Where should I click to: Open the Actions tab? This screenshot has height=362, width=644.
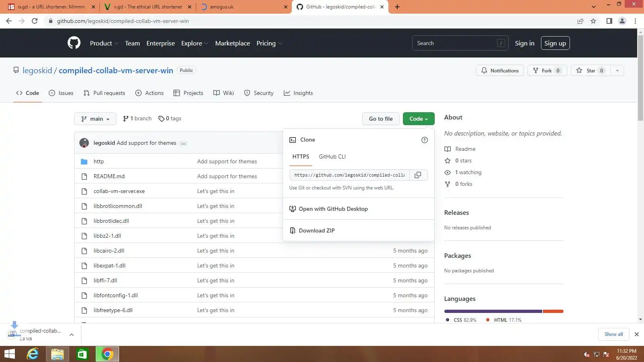point(149,93)
